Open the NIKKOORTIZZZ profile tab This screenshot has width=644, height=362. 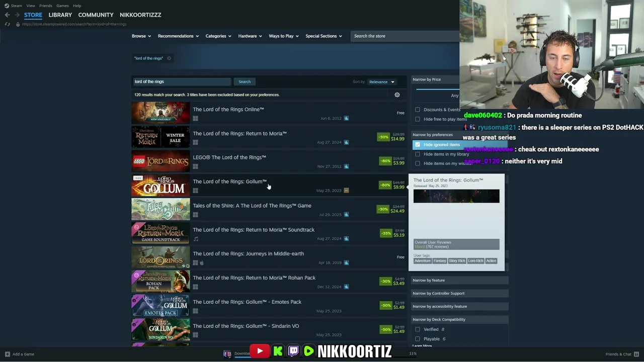140,15
